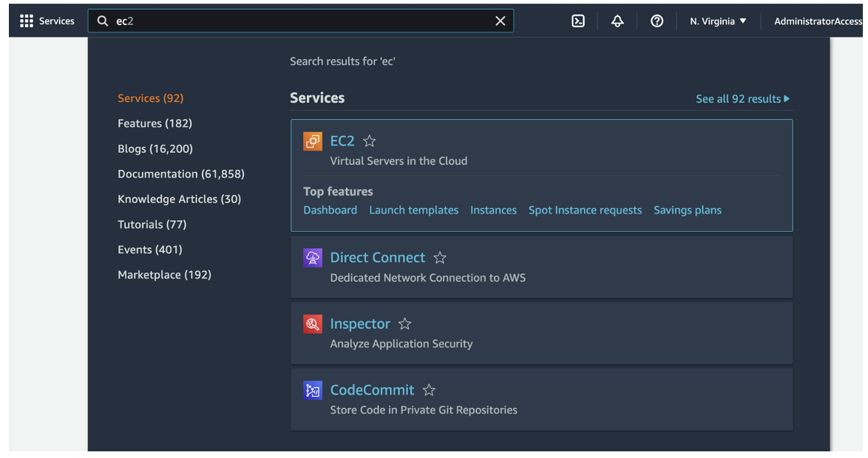Image resolution: width=868 pixels, height=458 pixels.
Task: Select the Marketplace (192) filter
Action: coord(164,275)
